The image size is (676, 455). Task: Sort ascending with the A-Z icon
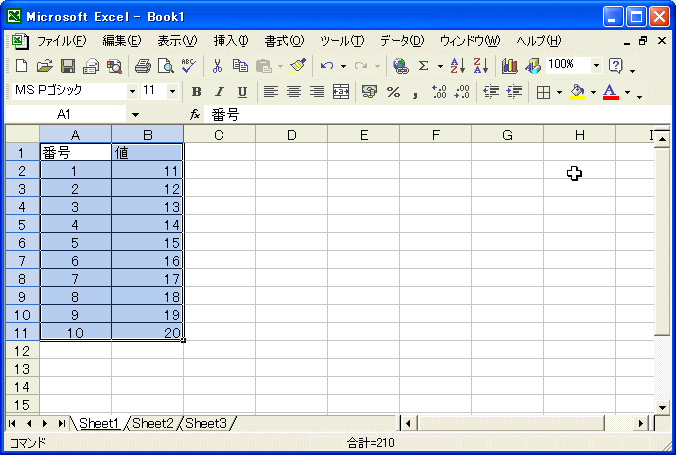457,66
